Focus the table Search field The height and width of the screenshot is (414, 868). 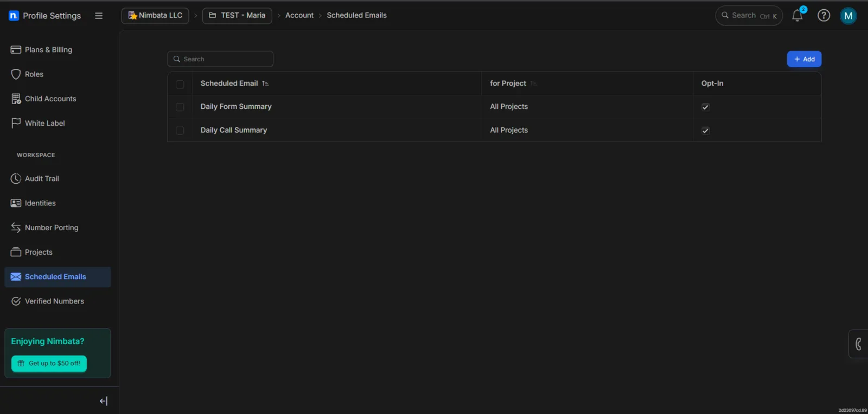click(220, 59)
